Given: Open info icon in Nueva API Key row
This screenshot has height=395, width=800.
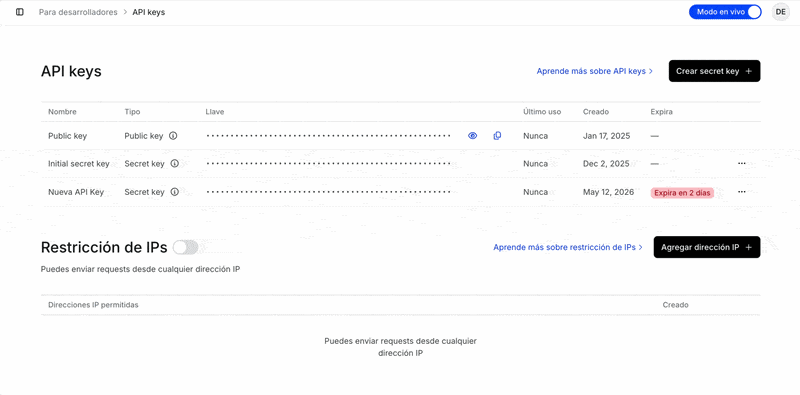Looking at the screenshot, I should click(x=174, y=192).
